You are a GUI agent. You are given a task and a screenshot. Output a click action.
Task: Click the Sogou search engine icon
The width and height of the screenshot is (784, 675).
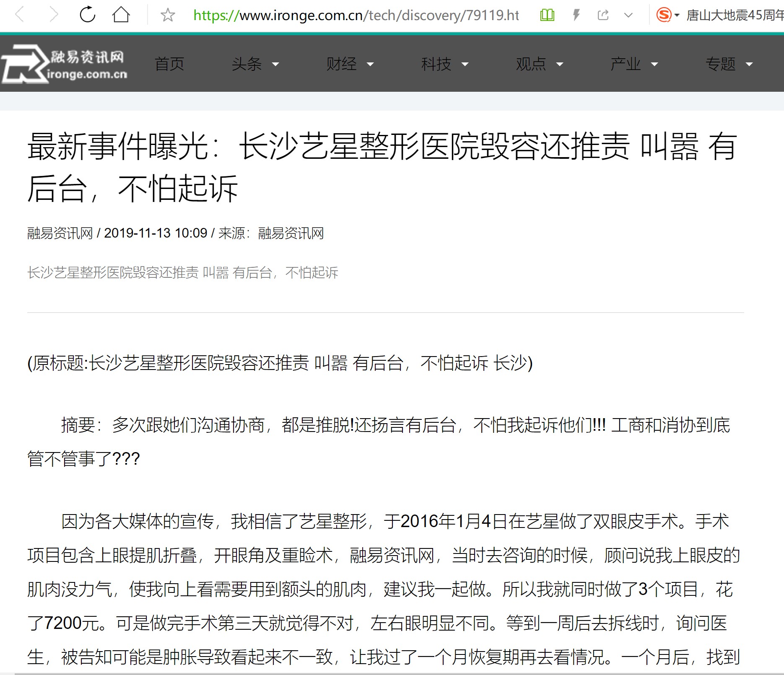pos(664,15)
